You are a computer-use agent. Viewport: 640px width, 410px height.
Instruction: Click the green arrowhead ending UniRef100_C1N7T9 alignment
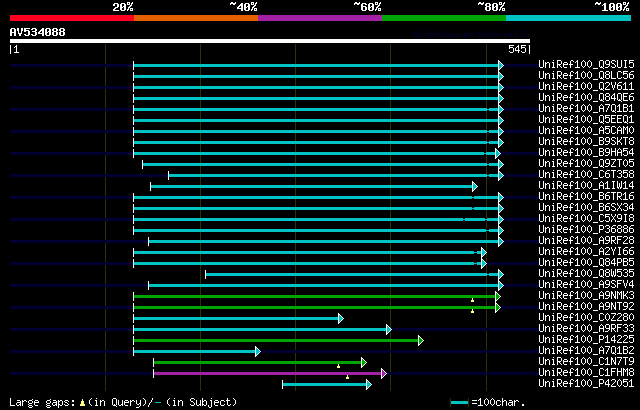(364, 363)
